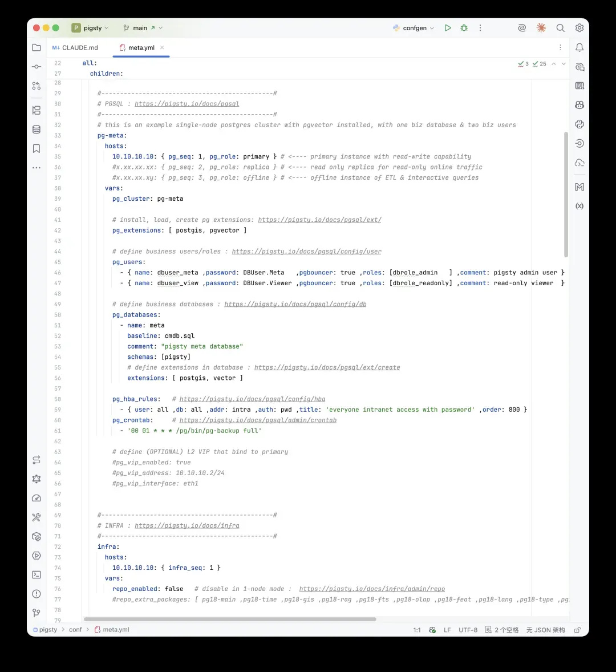Open Notifications bell panel
The height and width of the screenshot is (672, 616).
coord(579,47)
